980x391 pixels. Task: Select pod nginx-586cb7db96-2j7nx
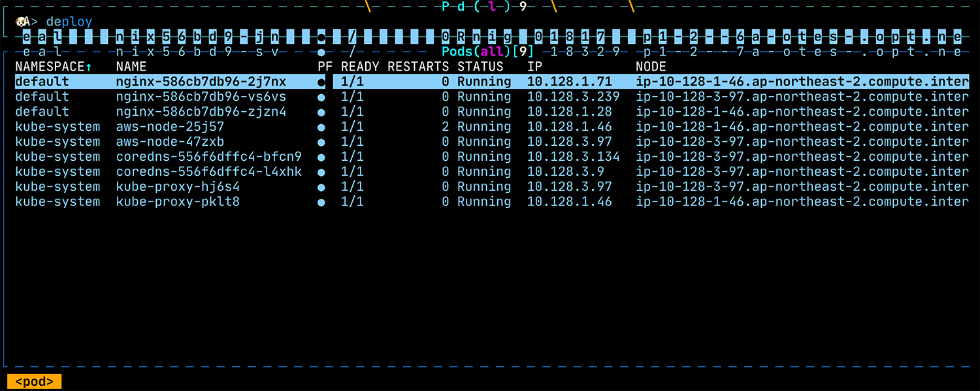point(201,82)
